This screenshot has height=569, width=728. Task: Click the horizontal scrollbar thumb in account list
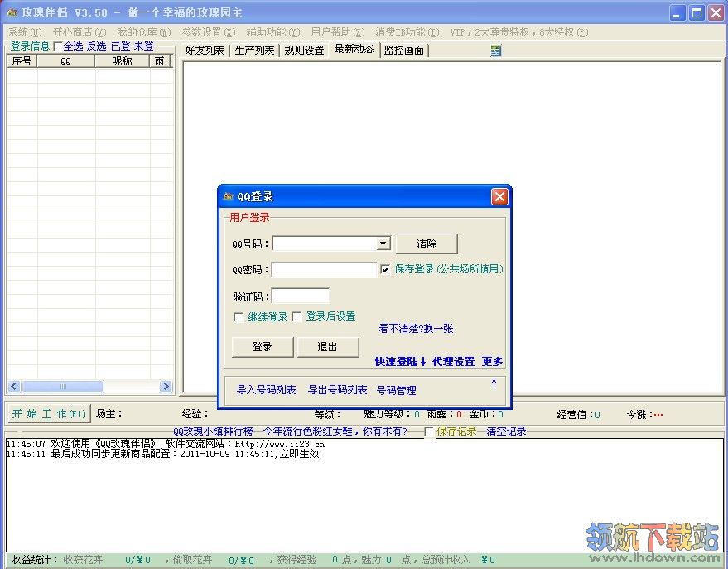63,386
